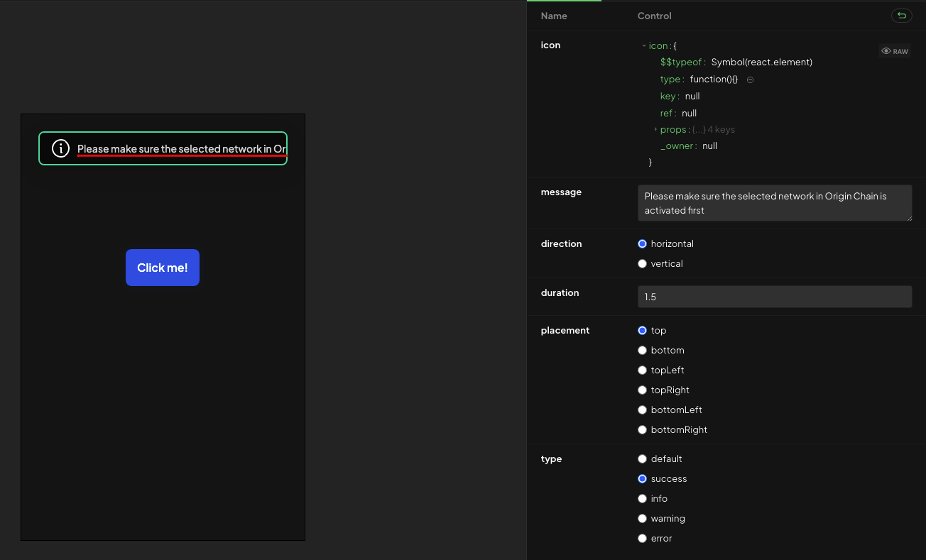926x560 pixels.
Task: Expand props showing 4 keys
Action: click(x=654, y=129)
